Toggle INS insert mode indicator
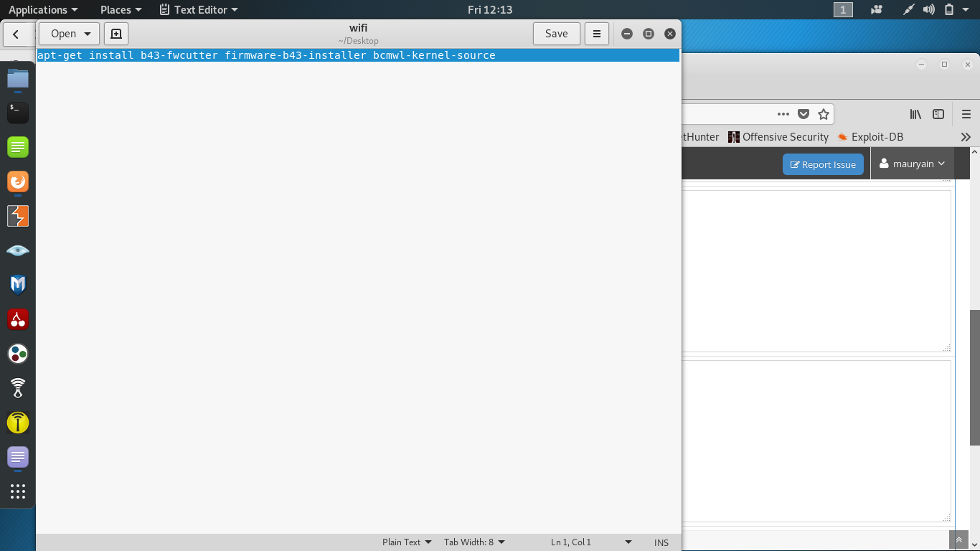 tap(661, 542)
